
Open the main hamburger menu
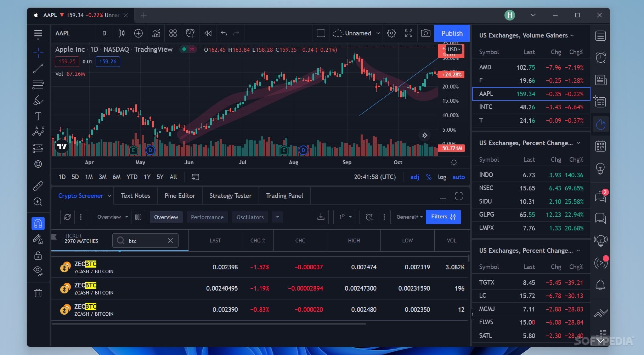coord(38,34)
